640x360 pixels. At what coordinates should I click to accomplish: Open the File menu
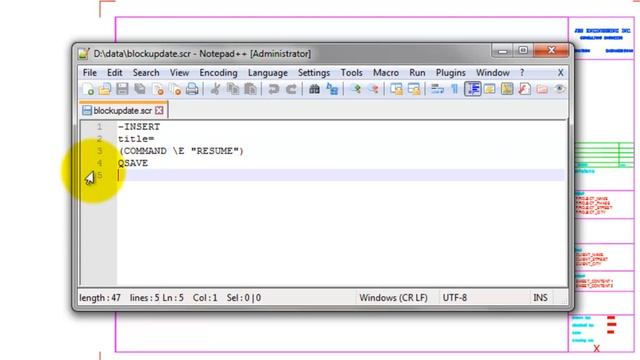click(89, 73)
